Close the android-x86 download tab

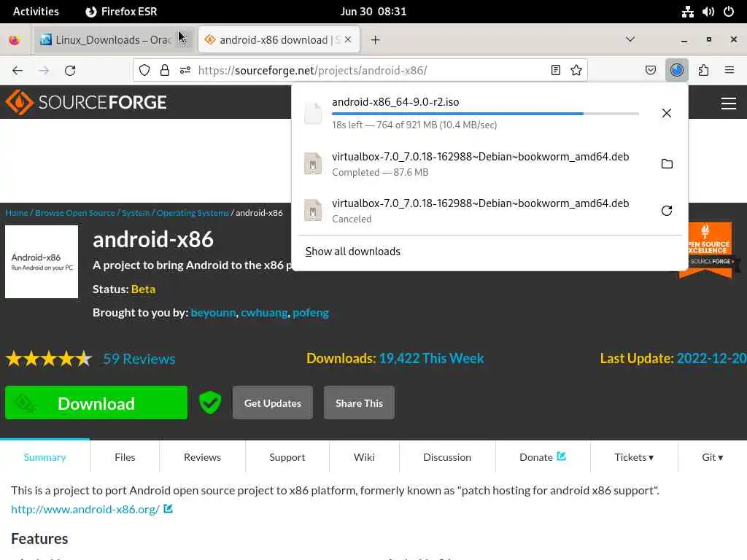[348, 39]
